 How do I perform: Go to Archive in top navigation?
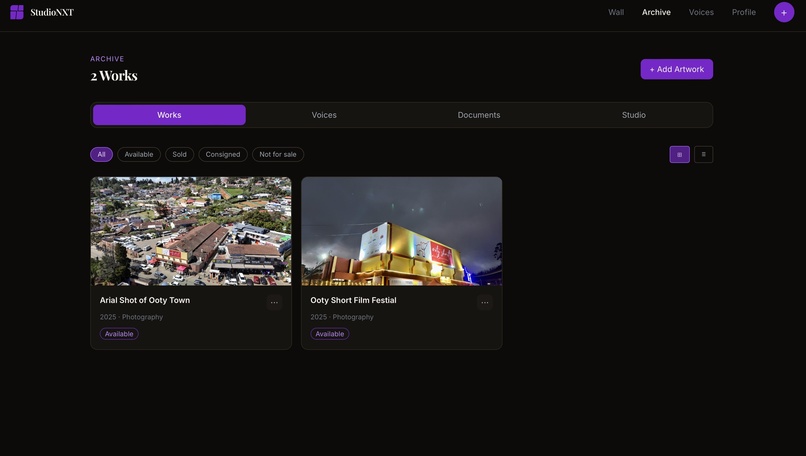[x=656, y=12]
